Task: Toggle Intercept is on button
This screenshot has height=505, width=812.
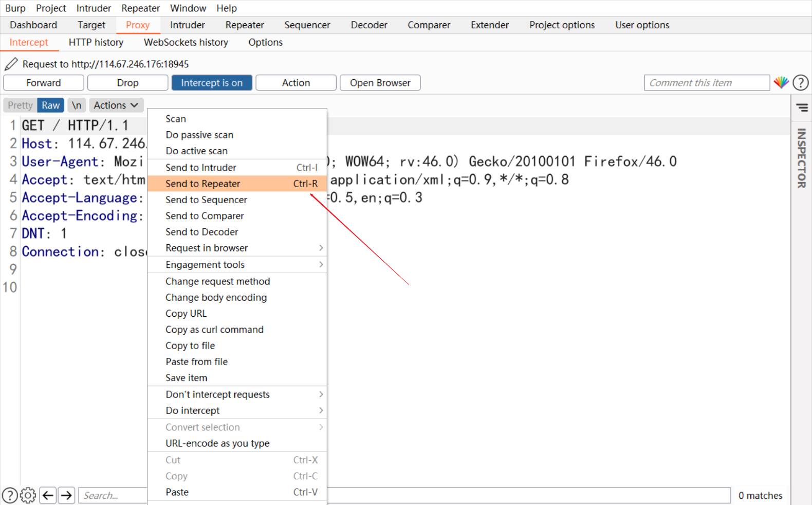Action: coord(212,83)
